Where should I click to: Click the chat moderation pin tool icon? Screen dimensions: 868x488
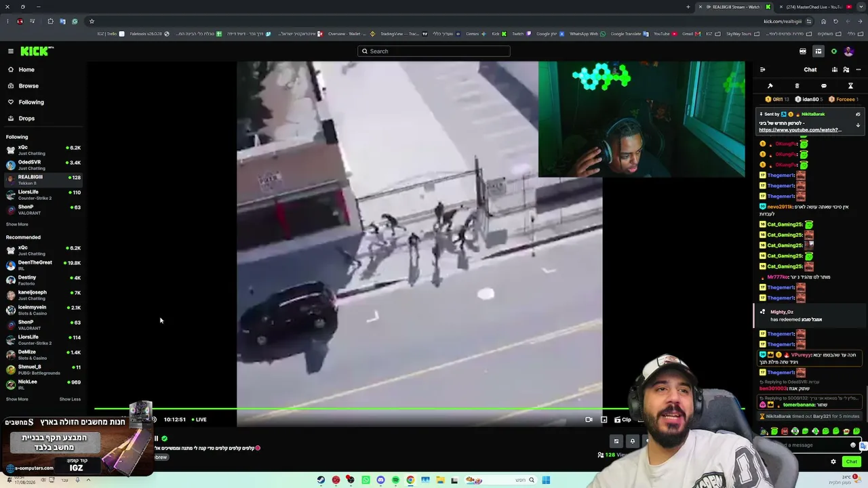pyautogui.click(x=770, y=86)
